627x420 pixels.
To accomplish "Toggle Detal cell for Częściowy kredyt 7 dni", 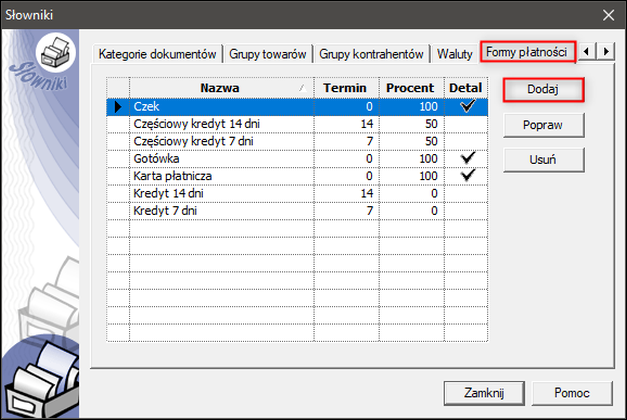I will click(x=466, y=141).
